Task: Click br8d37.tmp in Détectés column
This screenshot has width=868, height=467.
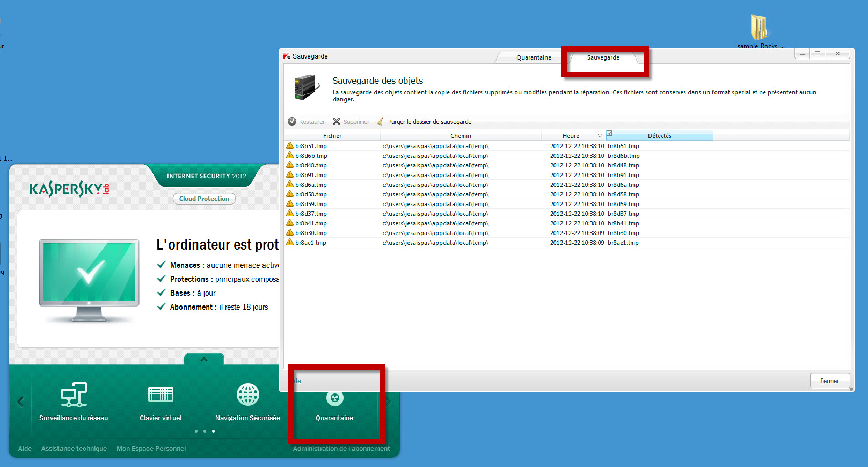Action: (623, 214)
